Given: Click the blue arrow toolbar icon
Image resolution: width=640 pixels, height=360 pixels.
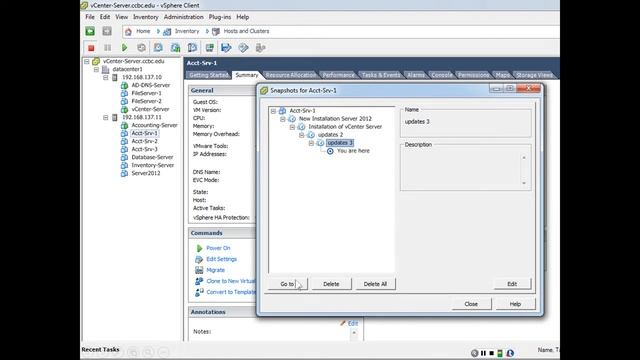Looking at the screenshot, I should point(226,48).
